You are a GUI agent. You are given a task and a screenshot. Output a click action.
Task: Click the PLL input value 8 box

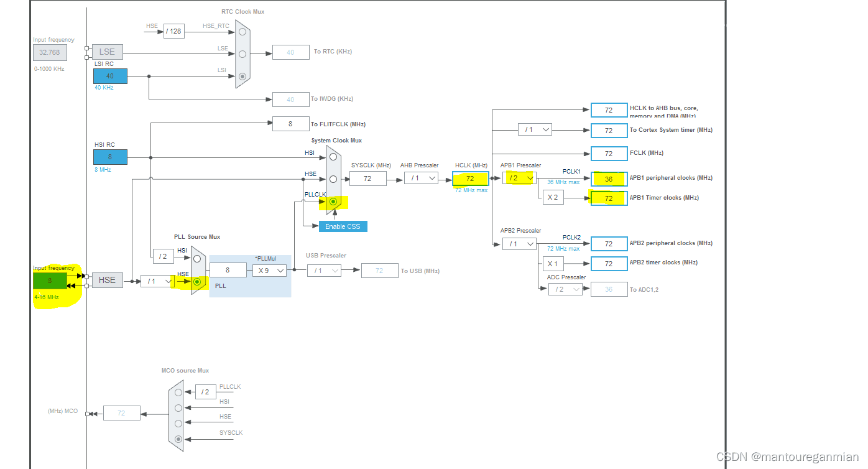(x=228, y=270)
